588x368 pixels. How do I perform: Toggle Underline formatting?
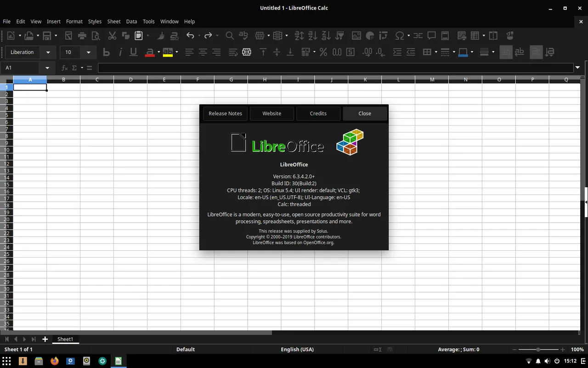134,52
